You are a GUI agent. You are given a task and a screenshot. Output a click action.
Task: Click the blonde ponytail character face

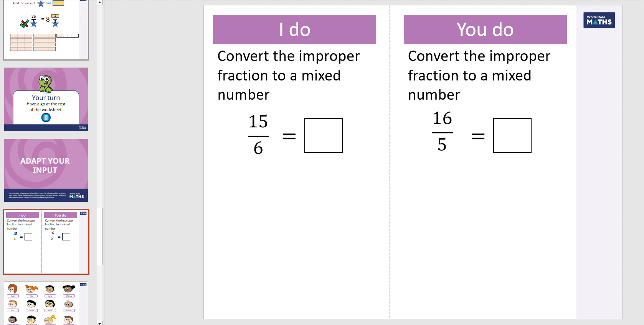pos(50,320)
